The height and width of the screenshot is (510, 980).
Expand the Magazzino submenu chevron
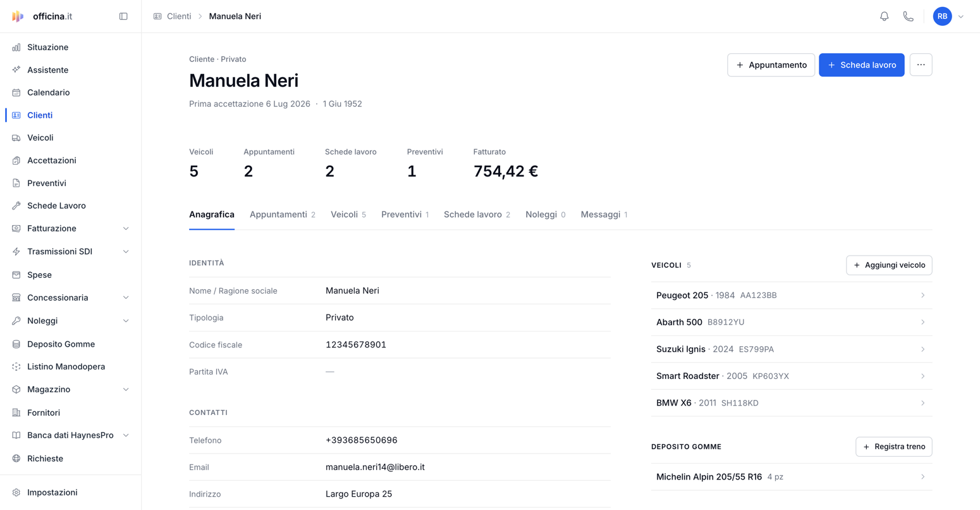click(x=125, y=390)
